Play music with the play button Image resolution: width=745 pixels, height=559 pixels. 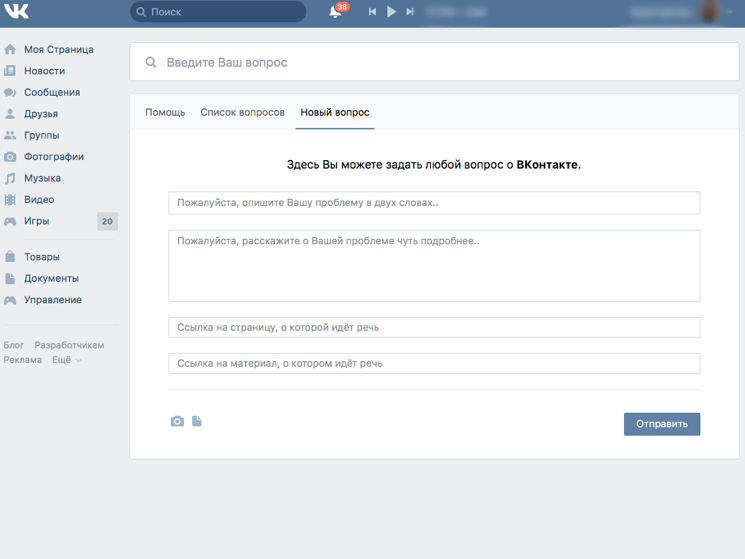tap(391, 12)
